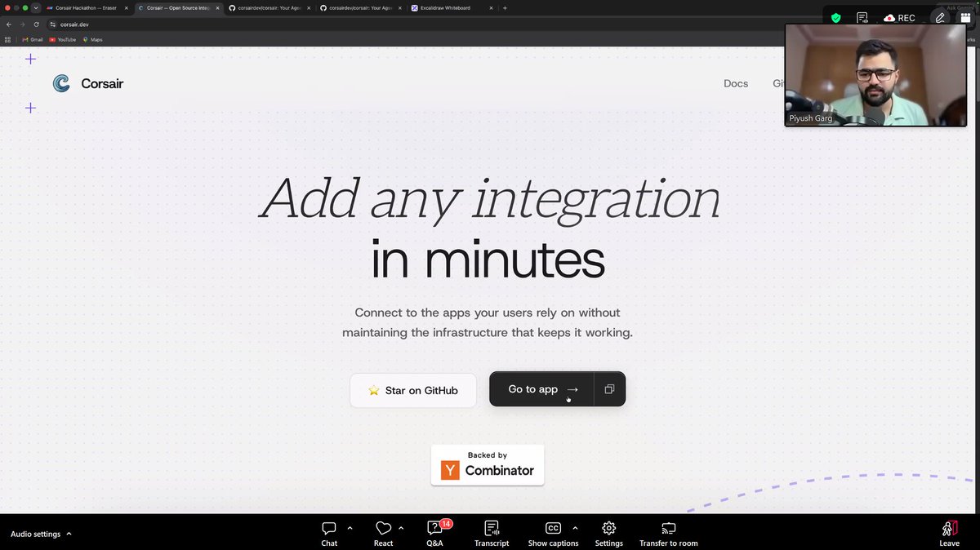The height and width of the screenshot is (550, 980).
Task: Click Transfer to room
Action: (668, 534)
